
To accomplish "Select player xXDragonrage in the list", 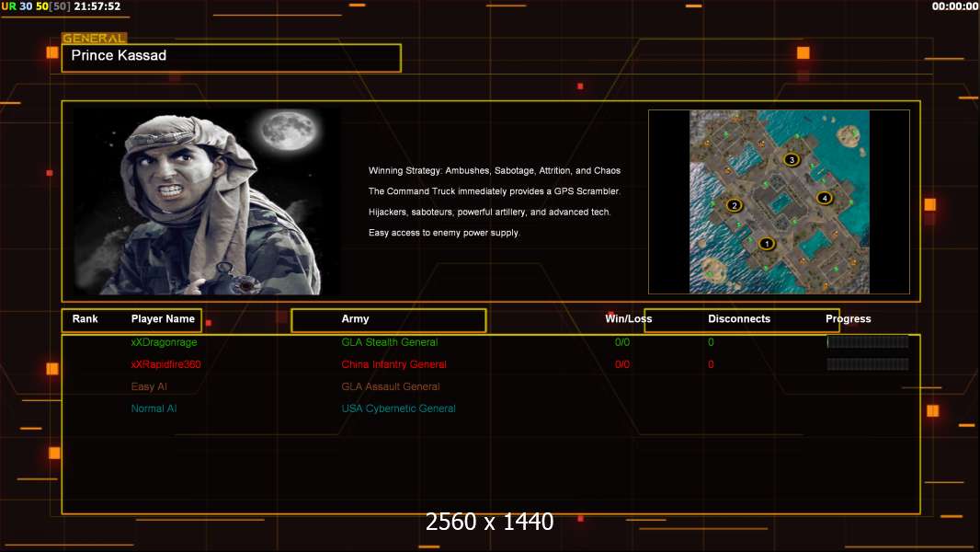I will (164, 342).
